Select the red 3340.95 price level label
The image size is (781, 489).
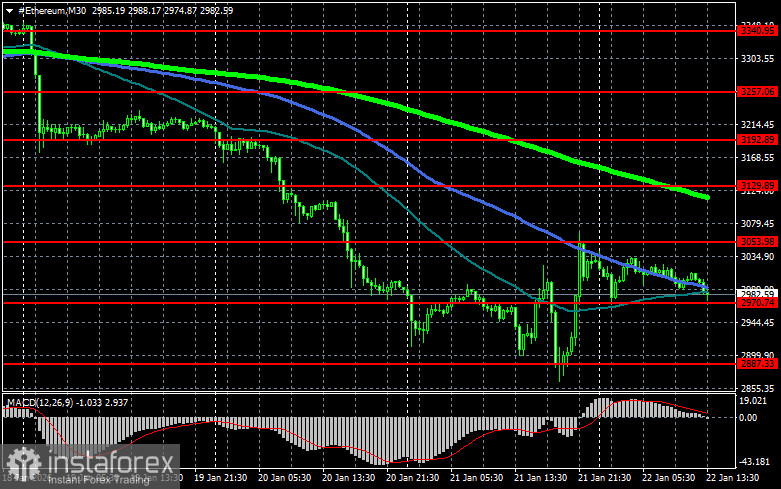[758, 31]
